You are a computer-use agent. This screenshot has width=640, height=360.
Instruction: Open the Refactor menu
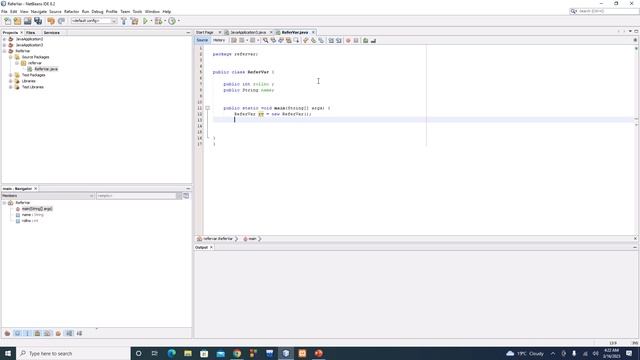coord(71,11)
